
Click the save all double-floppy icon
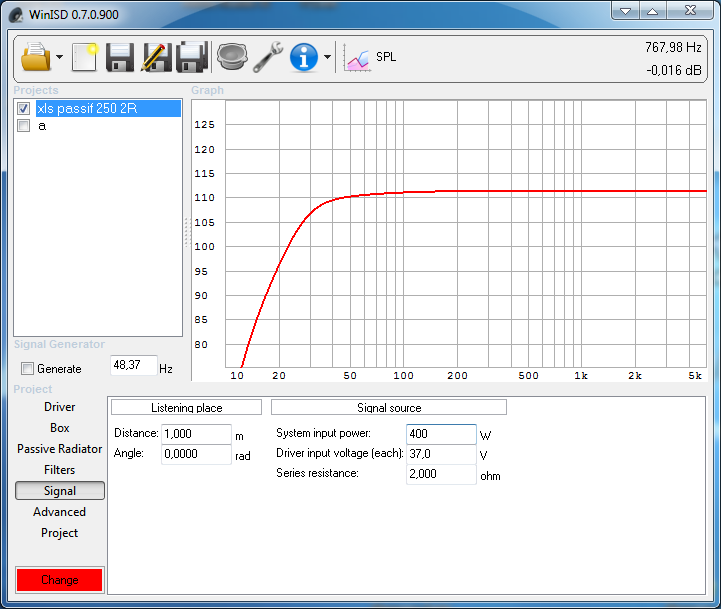coord(192,57)
